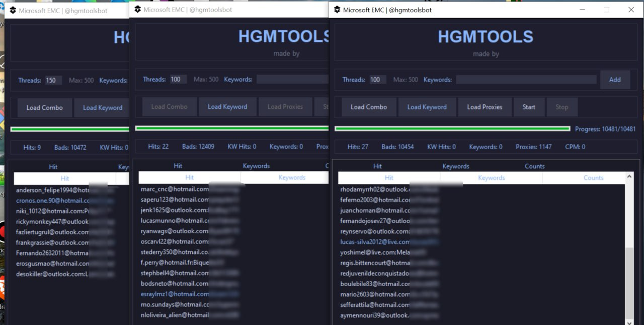Click Load Combo in the right window

pyautogui.click(x=369, y=107)
